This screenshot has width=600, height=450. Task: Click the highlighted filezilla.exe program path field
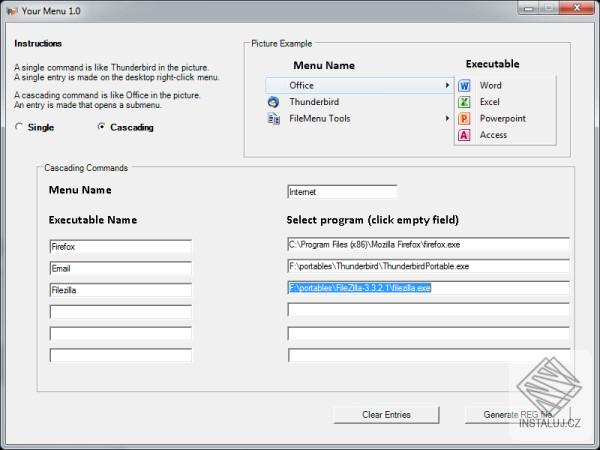[x=428, y=288]
